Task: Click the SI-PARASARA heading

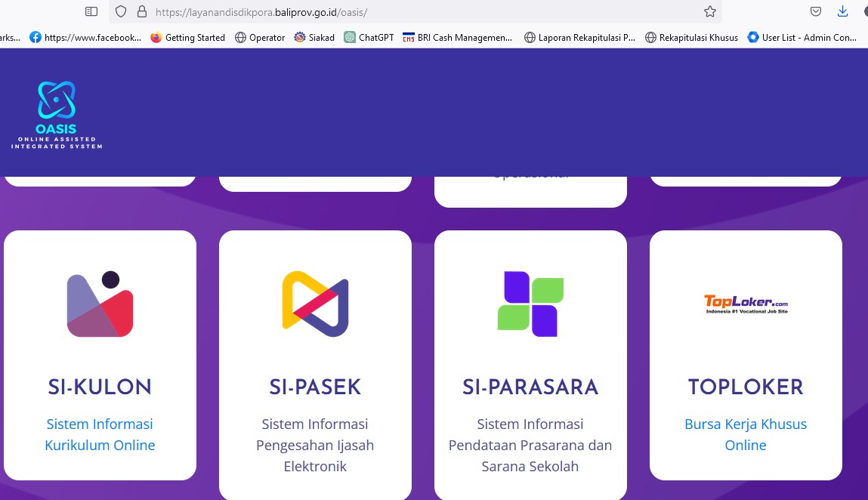Action: pos(530,387)
